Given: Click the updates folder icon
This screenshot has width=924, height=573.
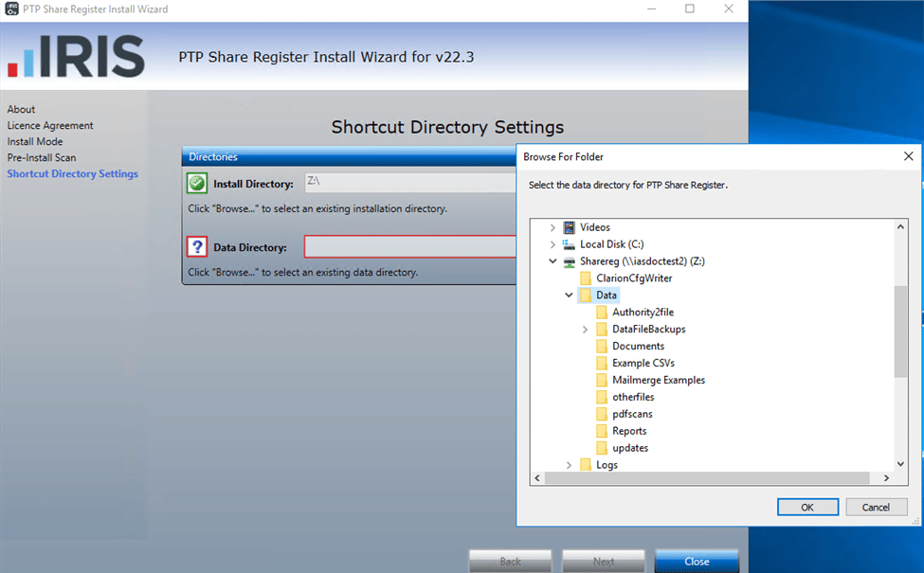Looking at the screenshot, I should point(601,448).
